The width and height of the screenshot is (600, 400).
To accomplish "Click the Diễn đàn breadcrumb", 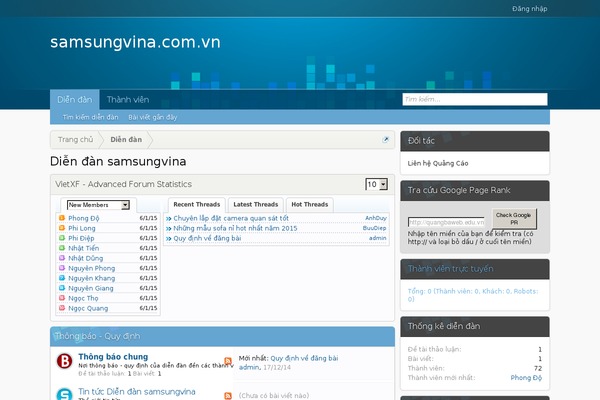I will click(126, 139).
